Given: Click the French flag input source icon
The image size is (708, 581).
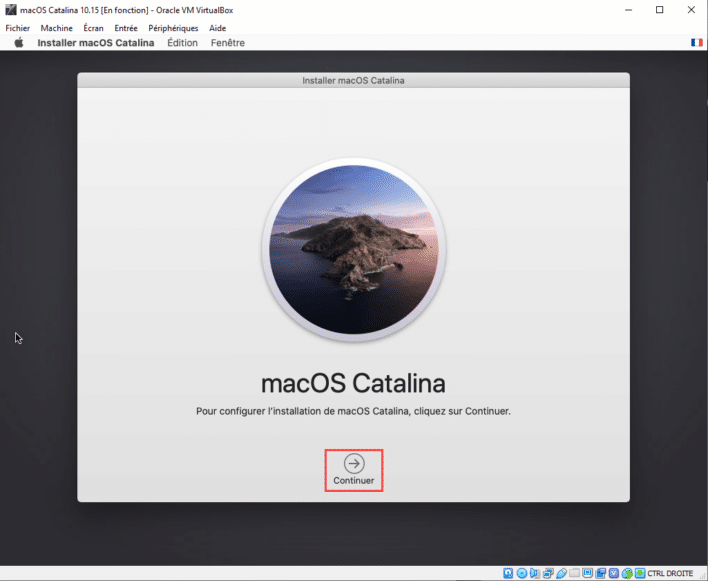Looking at the screenshot, I should [697, 42].
